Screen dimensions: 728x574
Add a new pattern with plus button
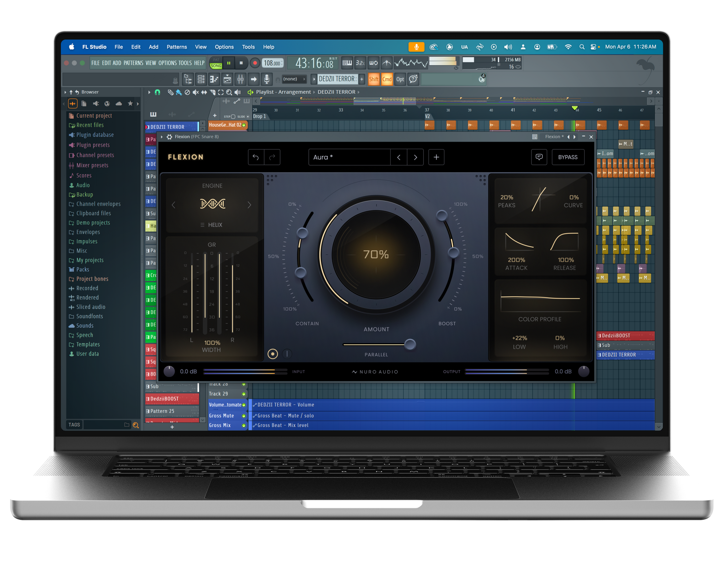(x=362, y=79)
